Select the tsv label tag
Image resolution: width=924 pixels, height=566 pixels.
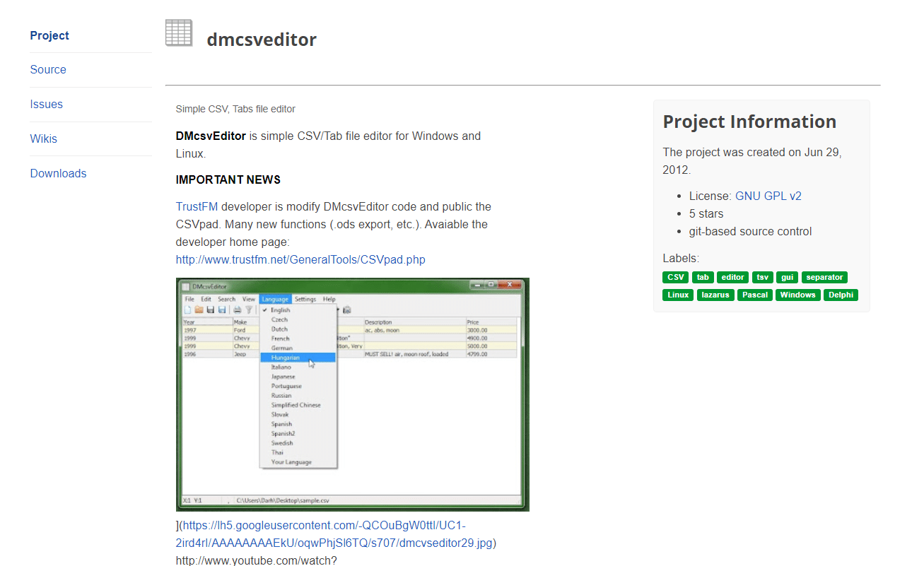pyautogui.click(x=763, y=277)
